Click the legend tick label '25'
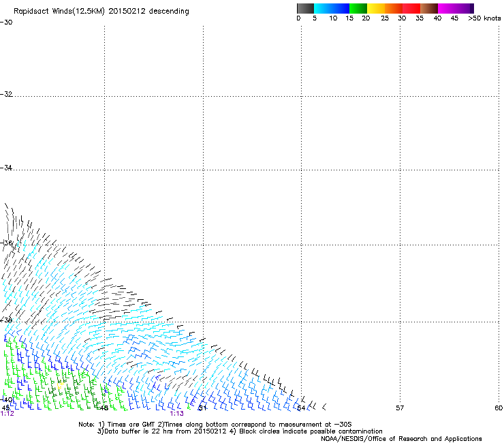 tap(385, 18)
